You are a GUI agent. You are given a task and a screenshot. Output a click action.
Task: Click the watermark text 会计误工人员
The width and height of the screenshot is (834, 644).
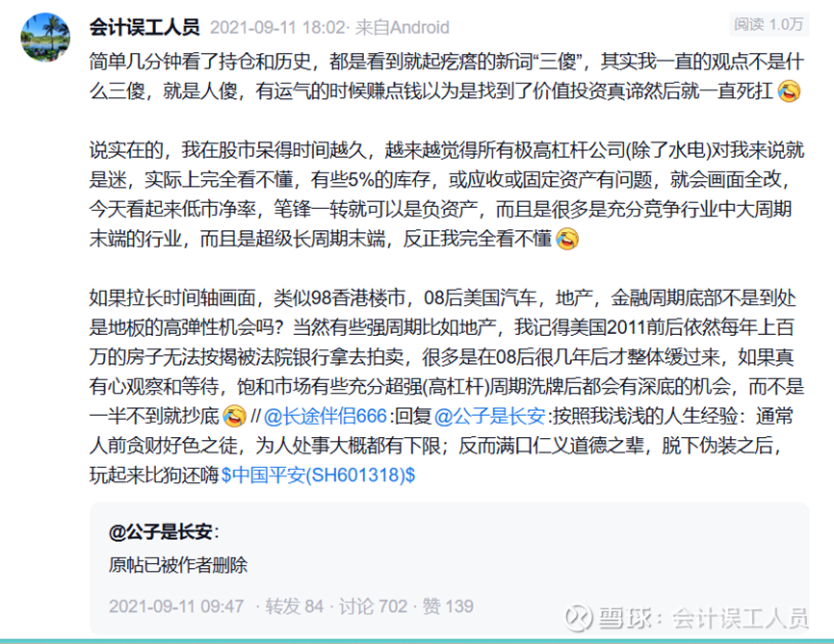pyautogui.click(x=740, y=618)
